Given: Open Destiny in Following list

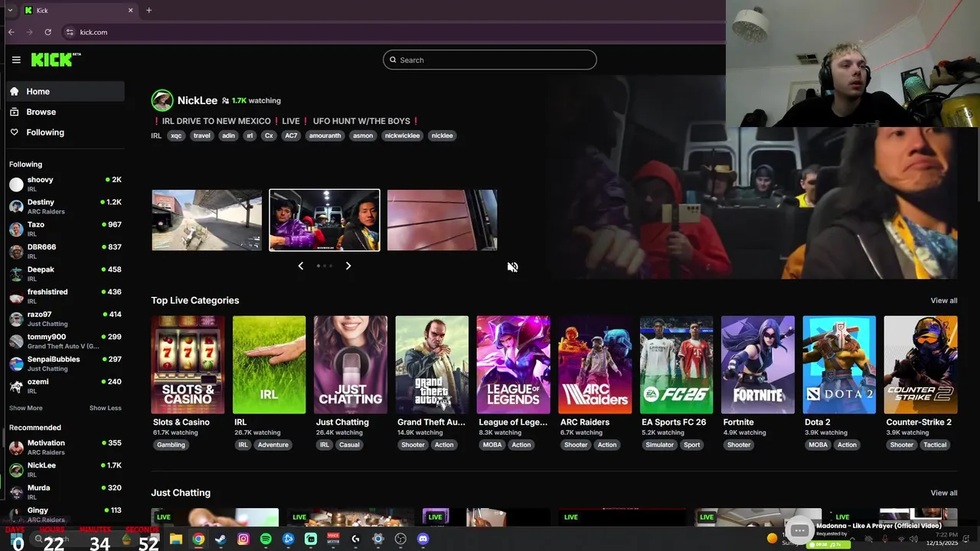Looking at the screenshot, I should click(64, 207).
